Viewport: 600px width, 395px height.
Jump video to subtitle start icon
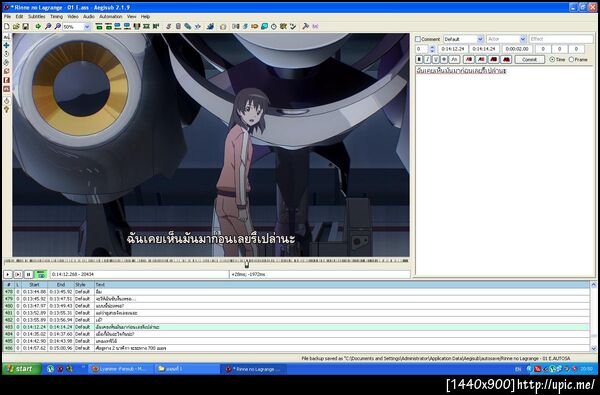click(x=99, y=26)
